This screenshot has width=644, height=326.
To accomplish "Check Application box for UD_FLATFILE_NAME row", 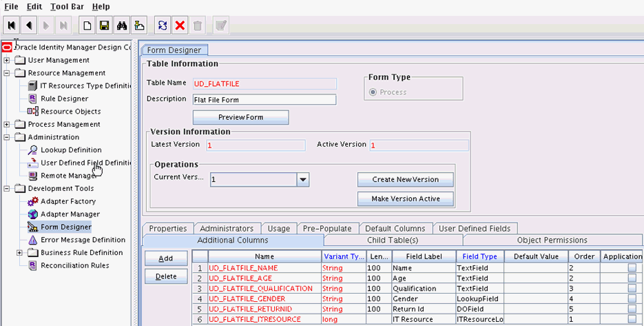I will tap(632, 268).
